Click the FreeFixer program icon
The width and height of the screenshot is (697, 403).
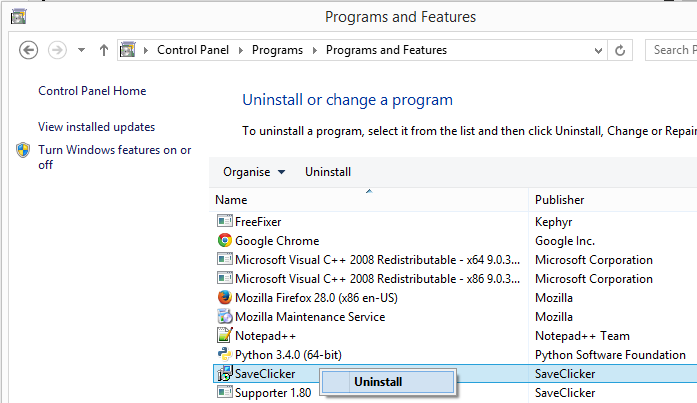(225, 221)
